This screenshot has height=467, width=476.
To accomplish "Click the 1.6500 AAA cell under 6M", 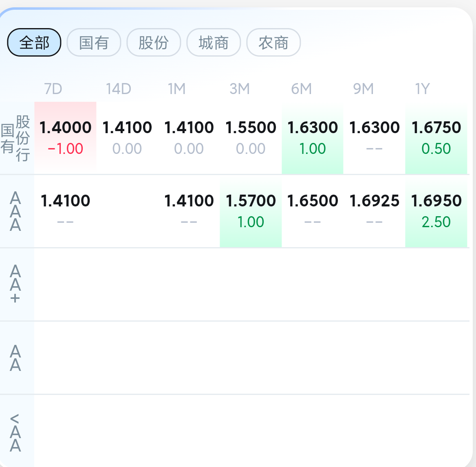I will coord(313,211).
